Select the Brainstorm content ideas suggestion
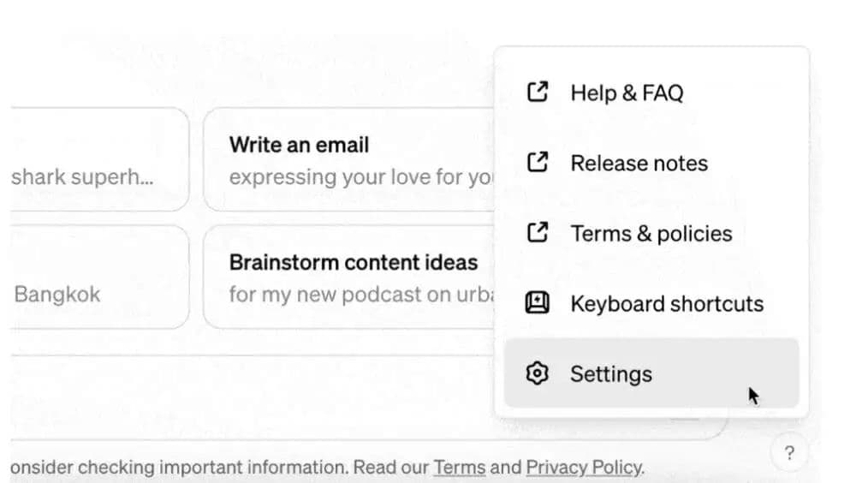Image resolution: width=868 pixels, height=483 pixels. 348,277
